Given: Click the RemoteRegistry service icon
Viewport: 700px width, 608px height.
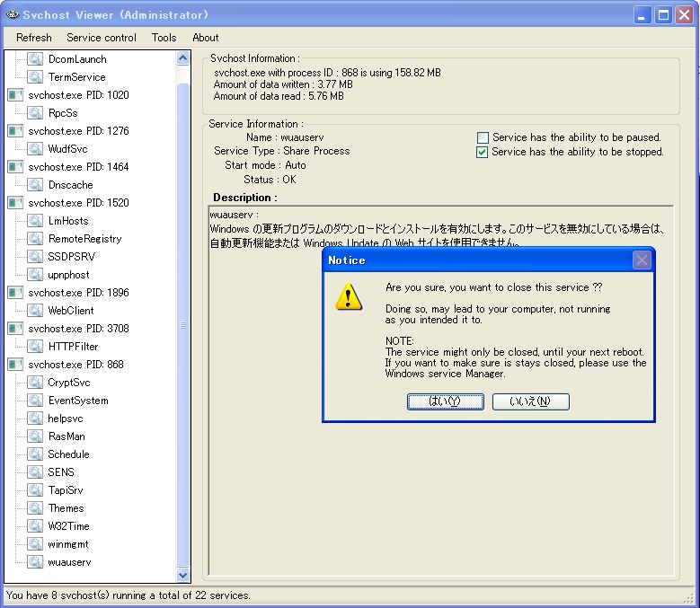Looking at the screenshot, I should click(x=35, y=239).
